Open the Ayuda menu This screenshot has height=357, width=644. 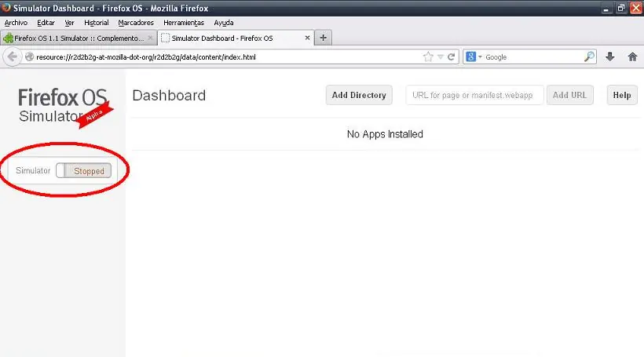(223, 23)
